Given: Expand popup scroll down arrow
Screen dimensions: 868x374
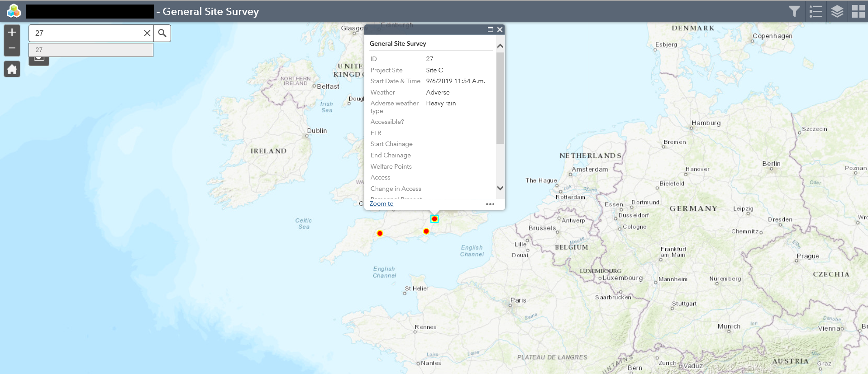Looking at the screenshot, I should [500, 188].
